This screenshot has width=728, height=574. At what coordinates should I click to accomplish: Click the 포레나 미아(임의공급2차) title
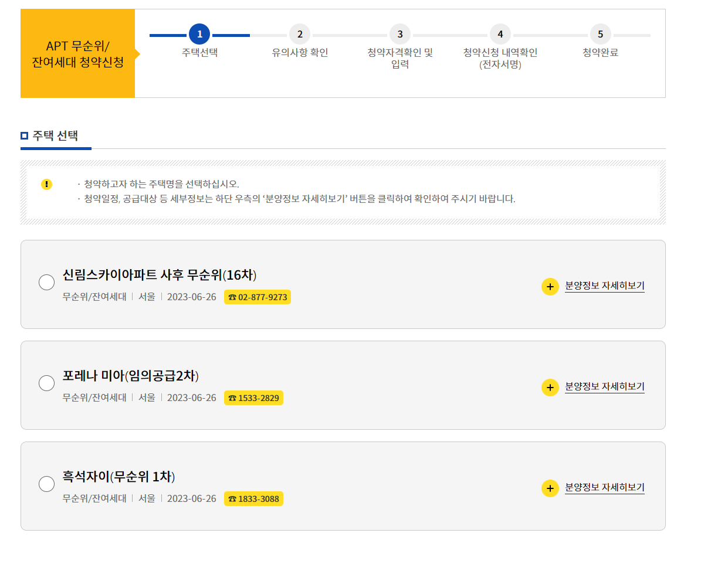click(x=131, y=376)
